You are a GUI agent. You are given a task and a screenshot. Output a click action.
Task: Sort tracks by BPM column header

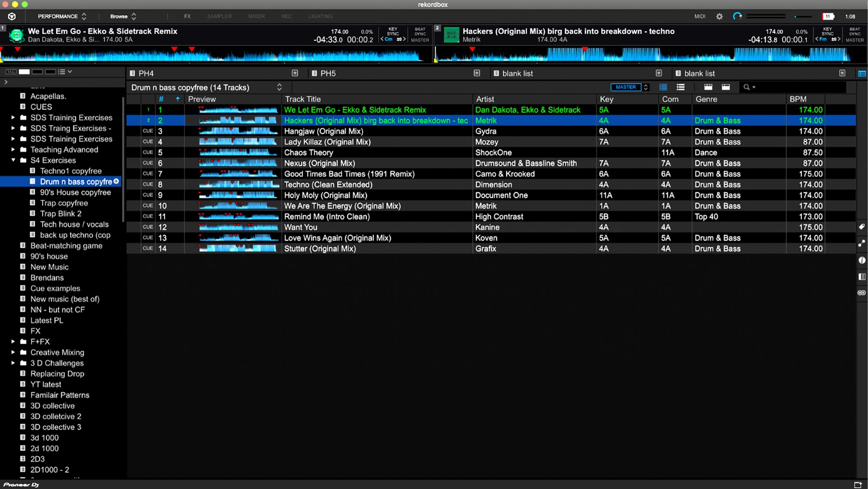(805, 99)
